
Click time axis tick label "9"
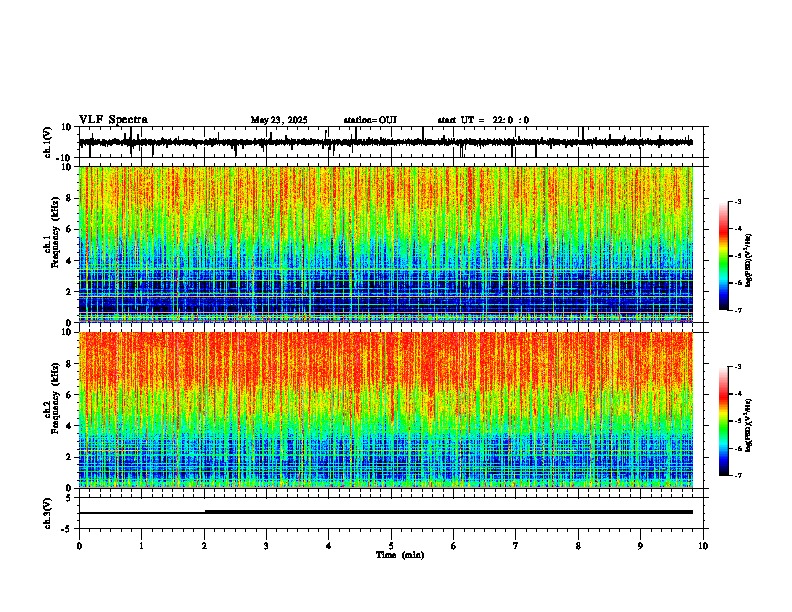[640, 546]
